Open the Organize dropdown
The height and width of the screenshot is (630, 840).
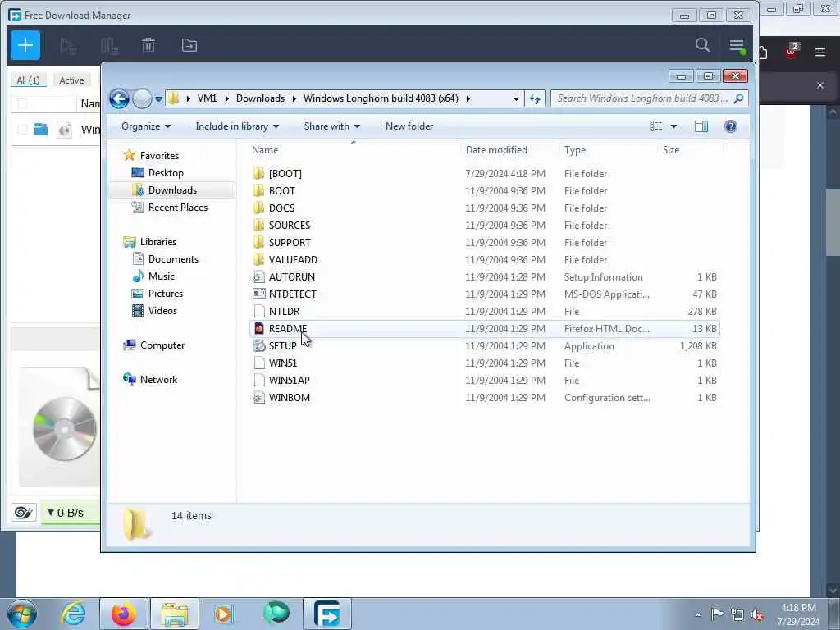coord(146,126)
